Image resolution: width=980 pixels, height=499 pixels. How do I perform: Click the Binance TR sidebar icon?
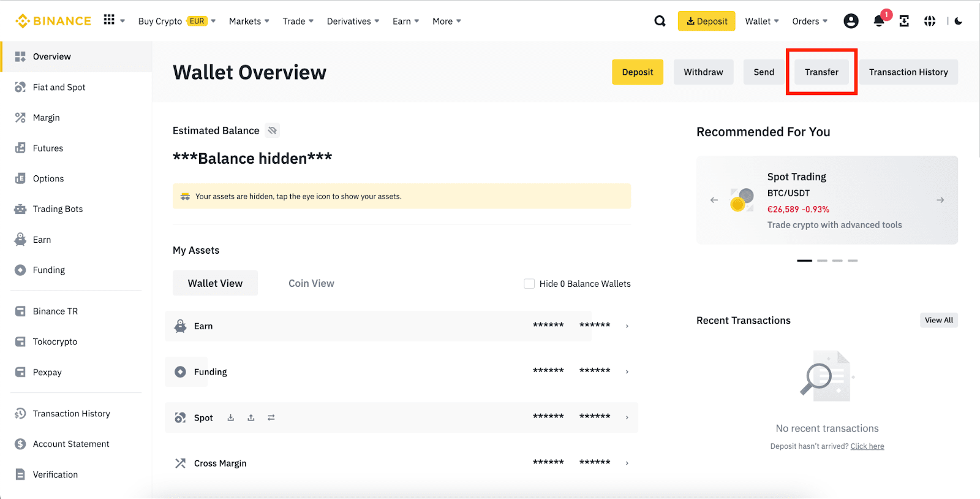[x=20, y=311]
